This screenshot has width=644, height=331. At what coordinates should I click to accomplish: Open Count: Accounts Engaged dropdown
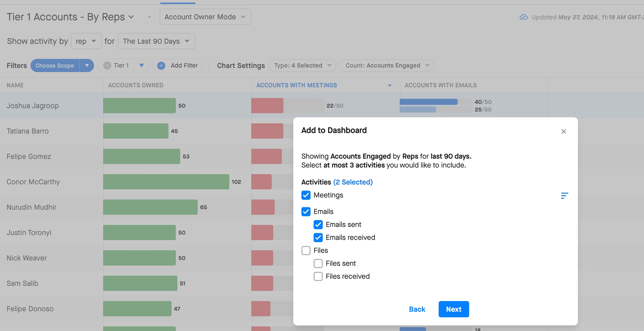[x=387, y=65]
